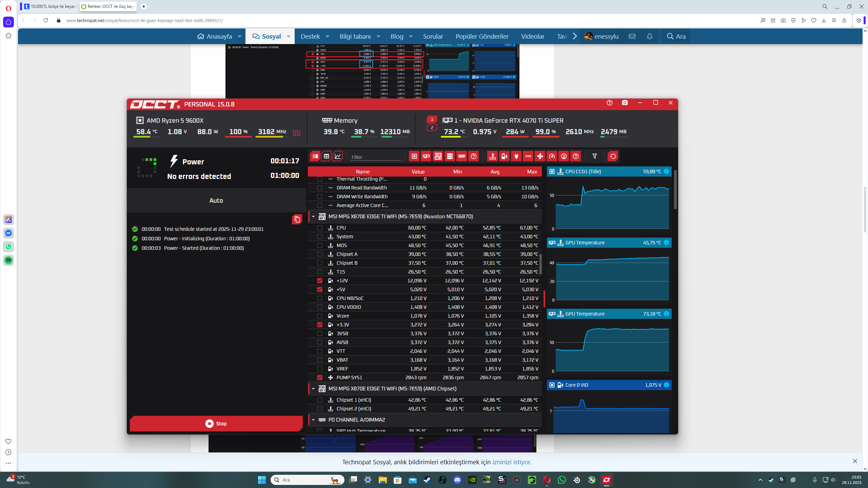Toggle the CPU sensor filter icon
This screenshot has width=868, height=488.
tap(414, 156)
